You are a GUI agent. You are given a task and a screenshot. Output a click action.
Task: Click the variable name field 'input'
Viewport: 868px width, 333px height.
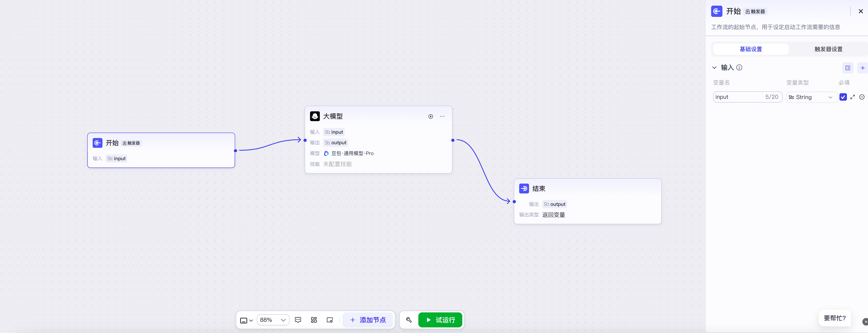point(747,97)
